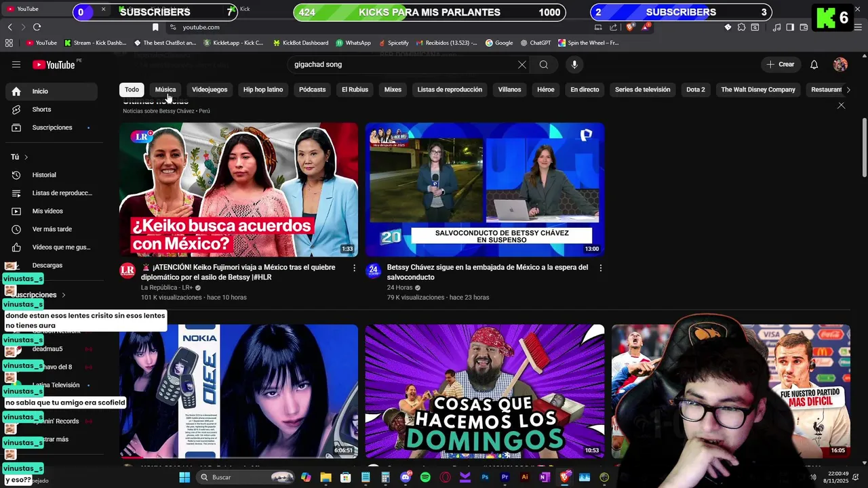The height and width of the screenshot is (488, 868).
Task: Expand the Tú section chevron
Action: (26, 157)
